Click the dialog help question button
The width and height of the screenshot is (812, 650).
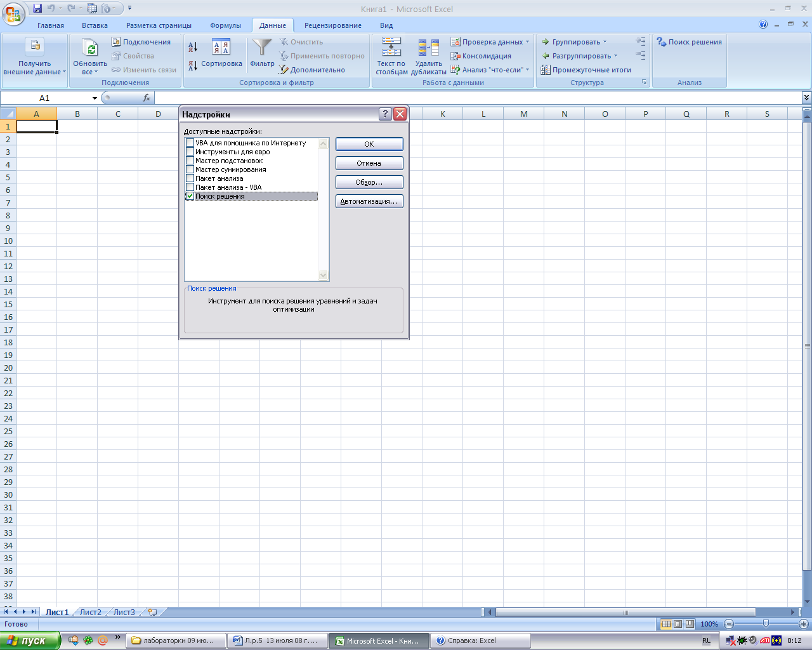[385, 114]
